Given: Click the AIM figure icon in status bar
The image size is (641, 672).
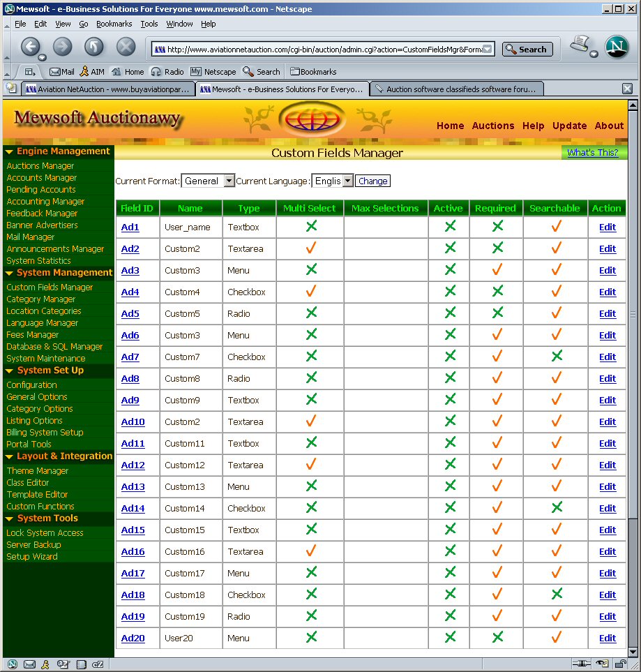Looking at the screenshot, I should point(45,664).
